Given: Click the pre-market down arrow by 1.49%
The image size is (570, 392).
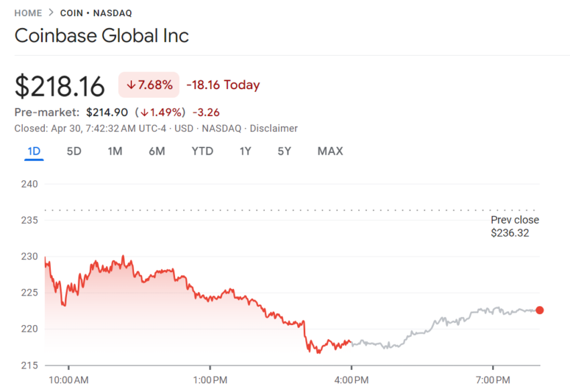Looking at the screenshot, I should tap(145, 113).
